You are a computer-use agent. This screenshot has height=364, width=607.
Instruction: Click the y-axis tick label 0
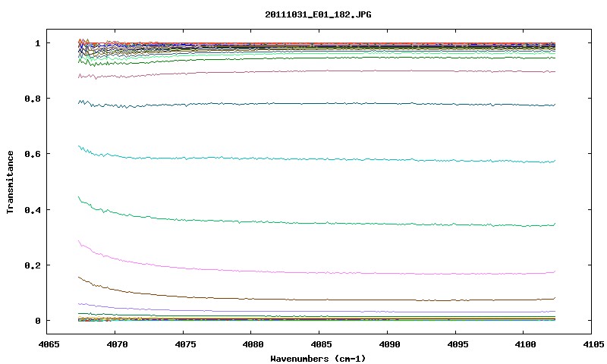point(37,321)
